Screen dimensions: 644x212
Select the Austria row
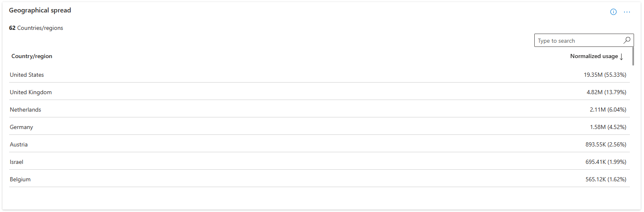click(x=320, y=144)
